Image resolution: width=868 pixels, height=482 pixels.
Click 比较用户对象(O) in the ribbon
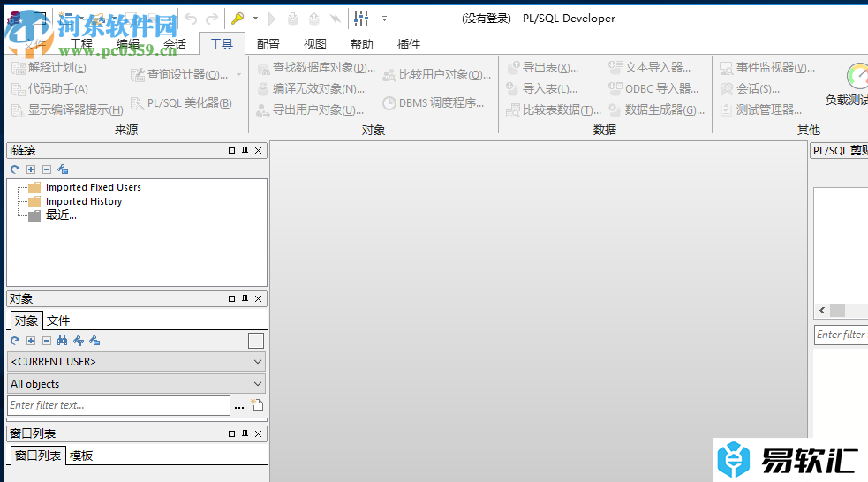point(437,74)
